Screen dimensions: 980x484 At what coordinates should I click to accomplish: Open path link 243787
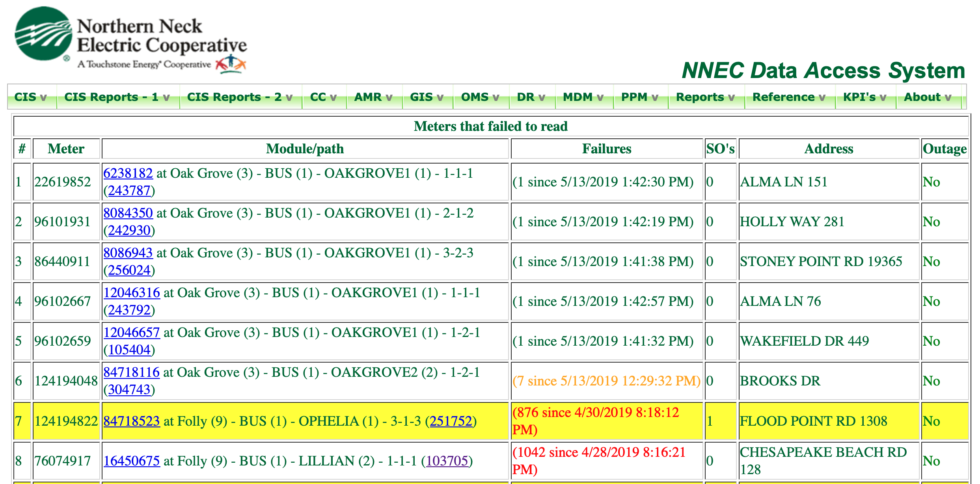coord(129,191)
